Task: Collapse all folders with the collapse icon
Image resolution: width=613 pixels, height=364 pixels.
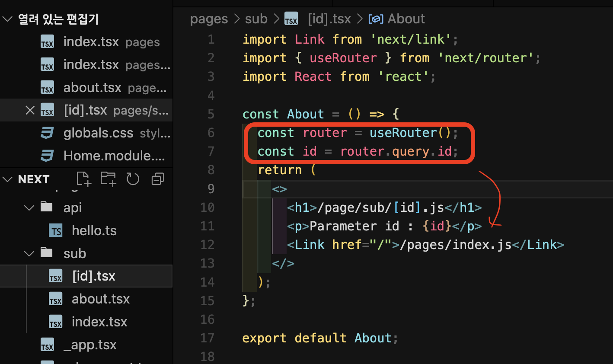Action: [x=158, y=179]
